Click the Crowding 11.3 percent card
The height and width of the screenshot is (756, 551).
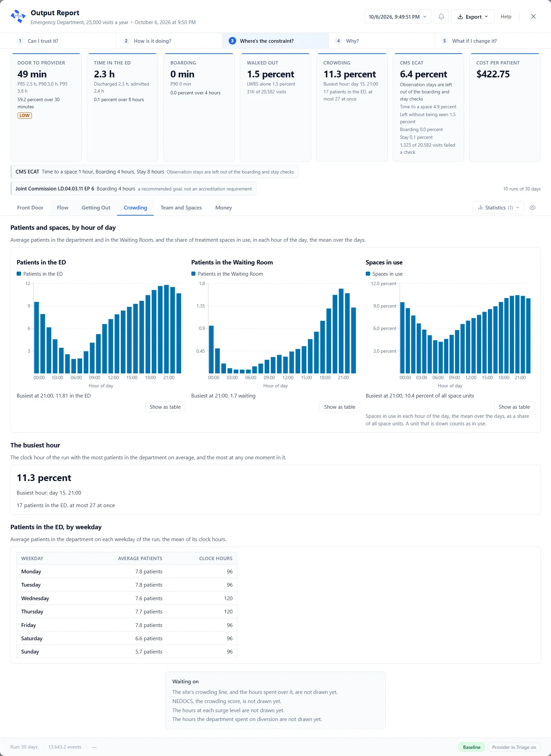click(x=352, y=107)
